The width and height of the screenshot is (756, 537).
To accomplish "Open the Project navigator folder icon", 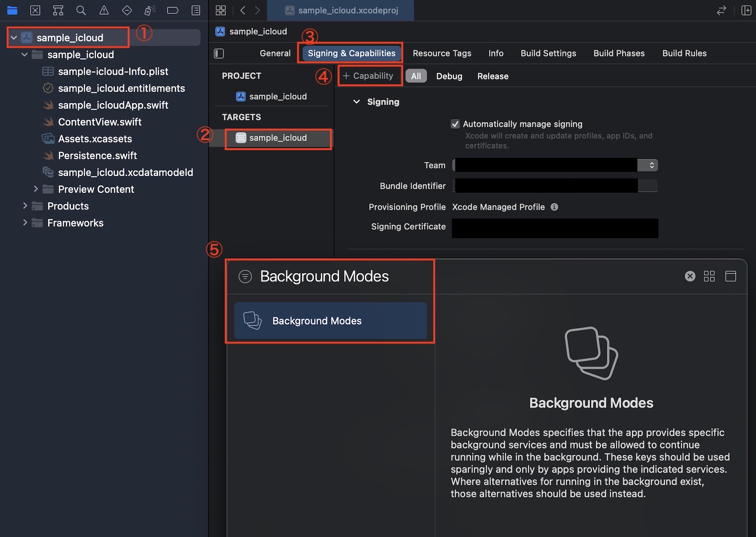I will 12,10.
